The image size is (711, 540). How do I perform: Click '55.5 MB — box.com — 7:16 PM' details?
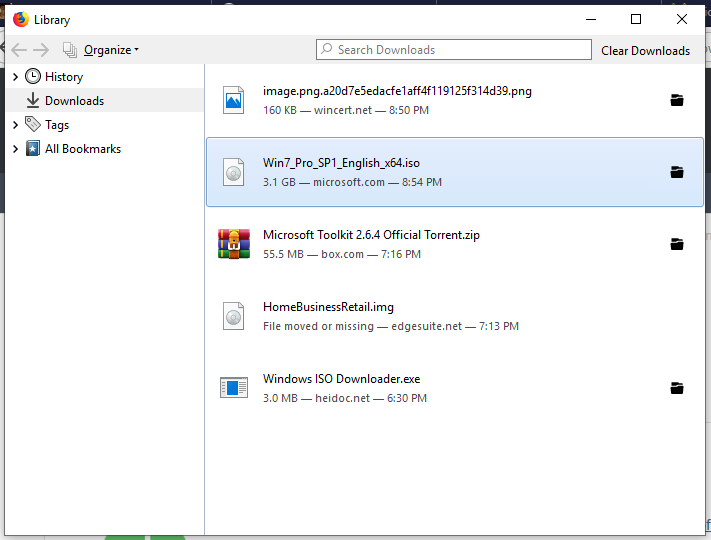coord(342,254)
